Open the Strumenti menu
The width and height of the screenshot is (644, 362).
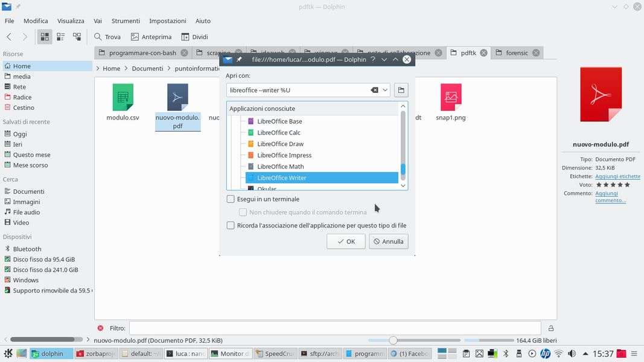(126, 21)
